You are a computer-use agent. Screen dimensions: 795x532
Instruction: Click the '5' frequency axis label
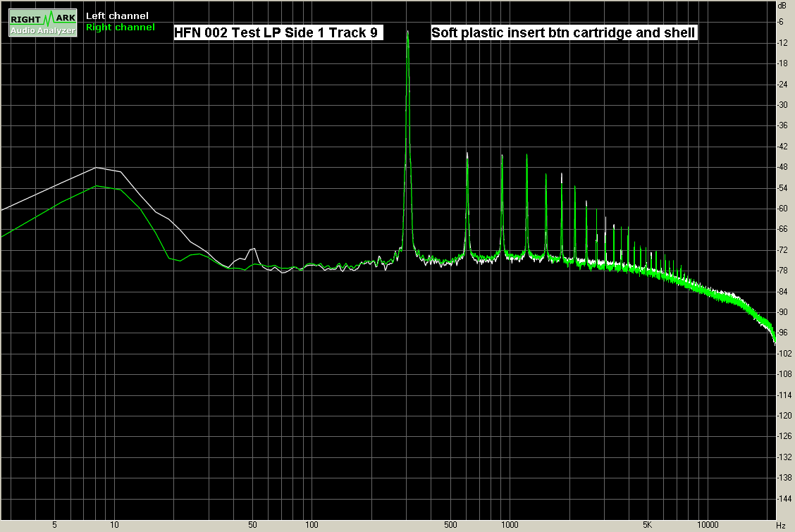[x=55, y=525]
